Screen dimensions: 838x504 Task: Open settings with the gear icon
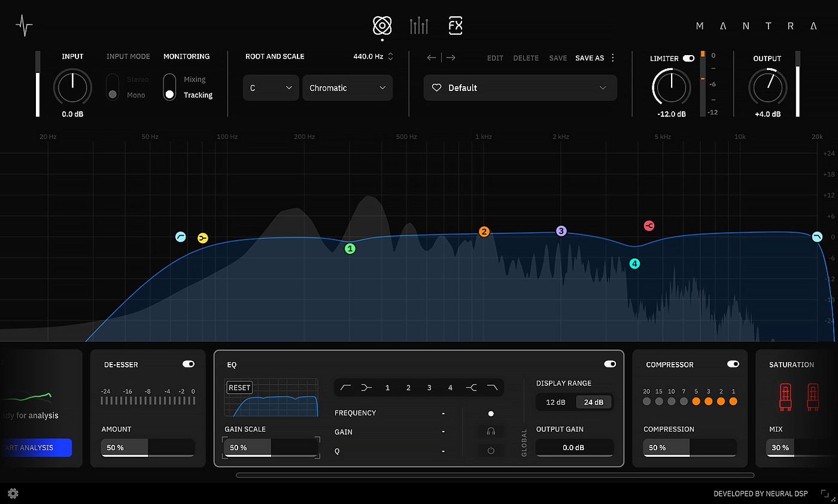(13, 493)
